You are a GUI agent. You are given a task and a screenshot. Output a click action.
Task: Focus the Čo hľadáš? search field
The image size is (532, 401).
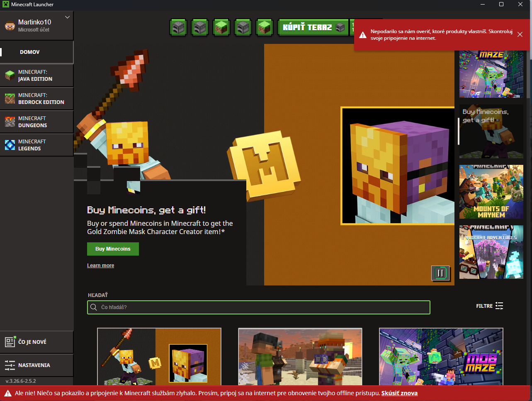click(x=259, y=307)
